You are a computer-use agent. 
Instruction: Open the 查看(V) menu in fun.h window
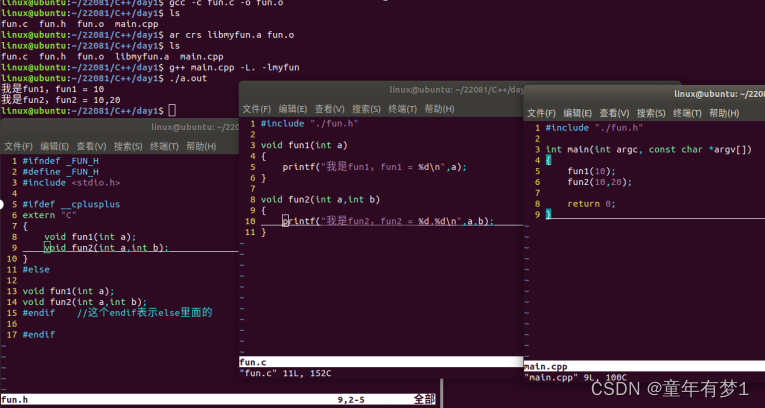tap(91, 146)
